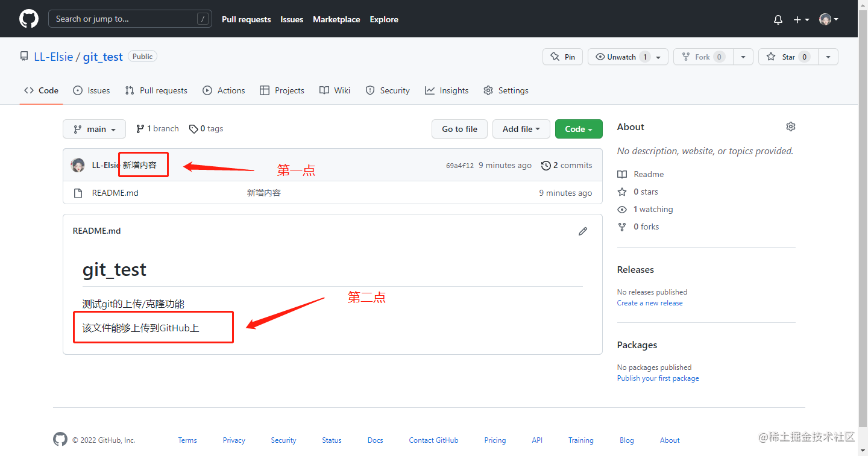Open the 2 commits history link
The image size is (868, 456).
[567, 165]
